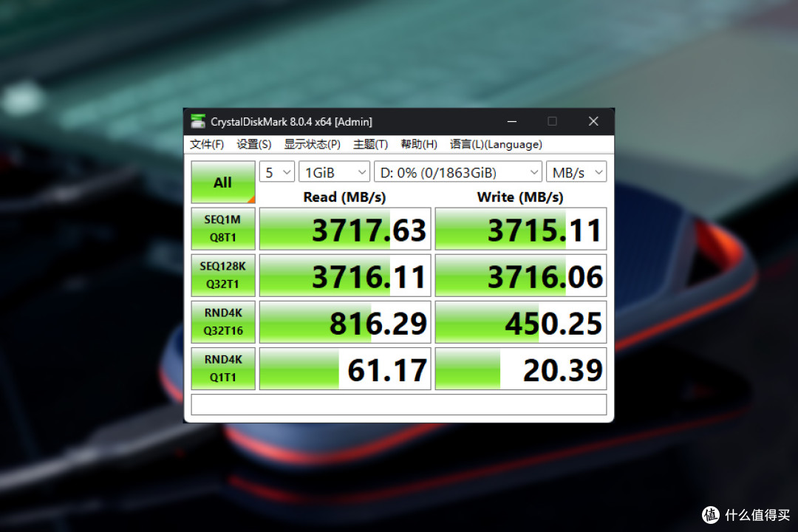Screen dimensions: 798x532
Task: Click the SEQ1M write result 3715.11
Action: pyautogui.click(x=521, y=228)
